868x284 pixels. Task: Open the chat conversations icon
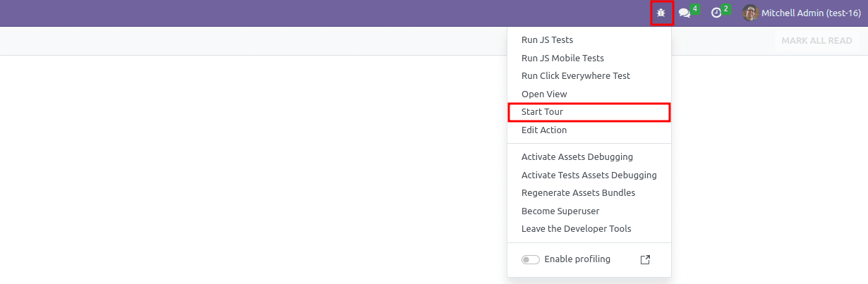click(684, 13)
